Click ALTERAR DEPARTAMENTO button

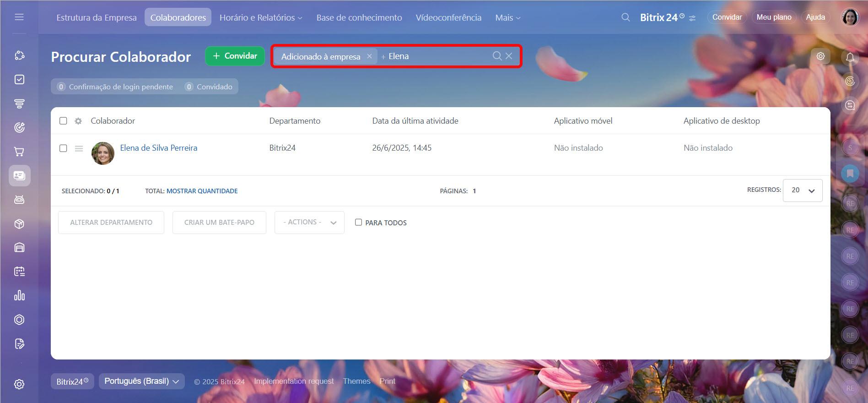pyautogui.click(x=111, y=222)
